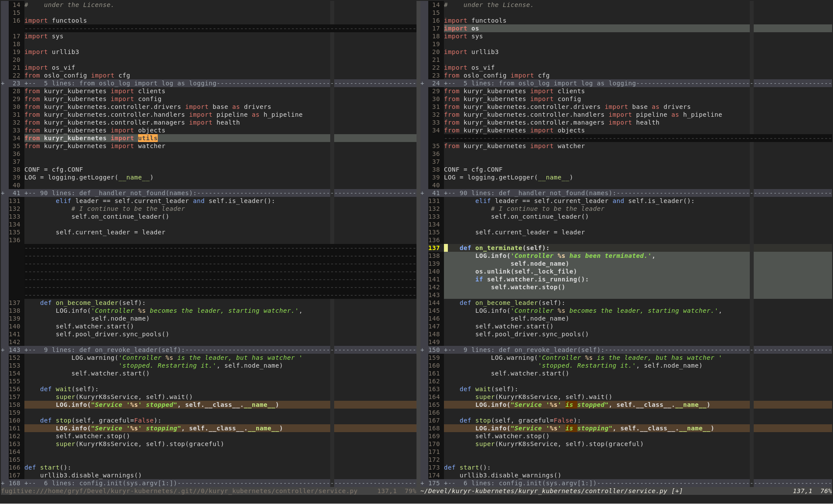Click 'self.watcher.stop()' inside on_terminate in right pane

[528, 287]
